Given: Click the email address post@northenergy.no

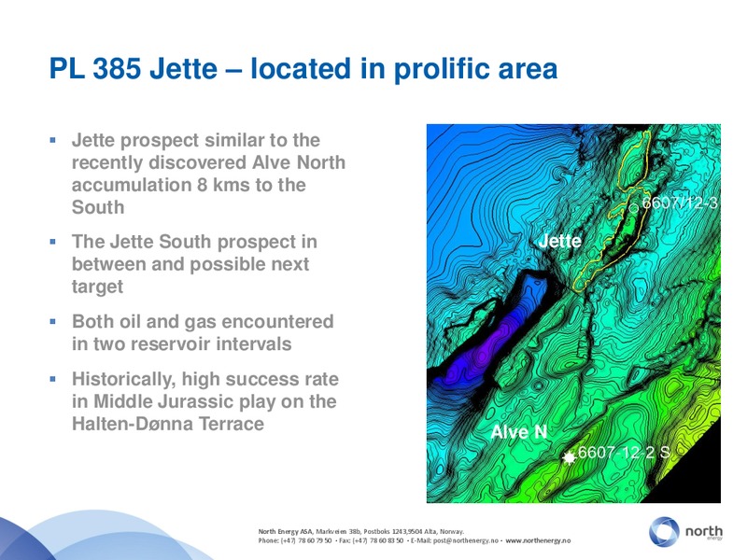Looking at the screenshot, I should coord(465,540).
